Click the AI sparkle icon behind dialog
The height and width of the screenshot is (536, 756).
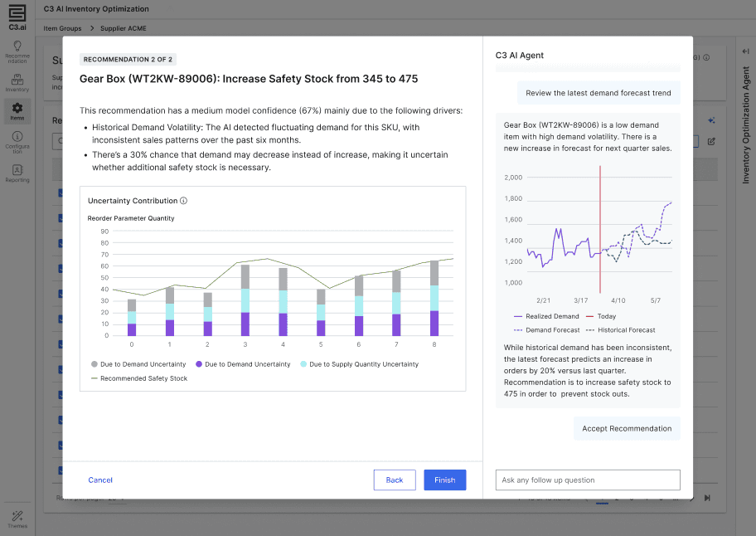pyautogui.click(x=711, y=120)
